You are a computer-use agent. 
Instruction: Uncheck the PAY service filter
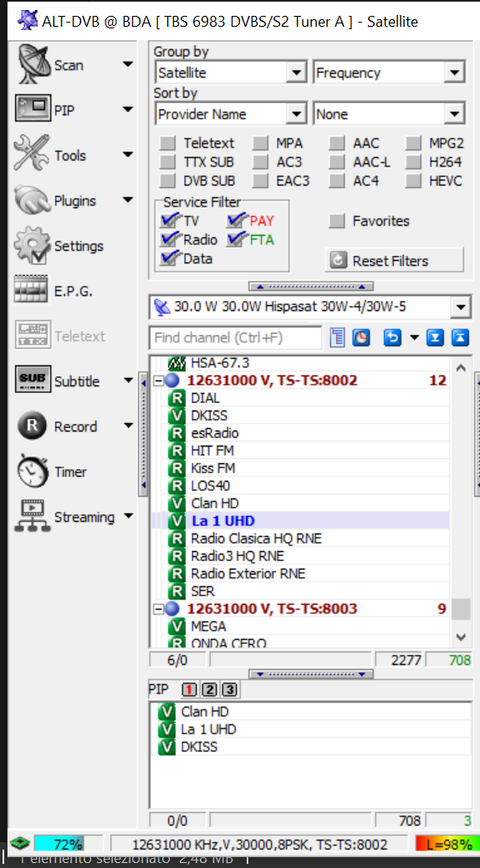[235, 221]
